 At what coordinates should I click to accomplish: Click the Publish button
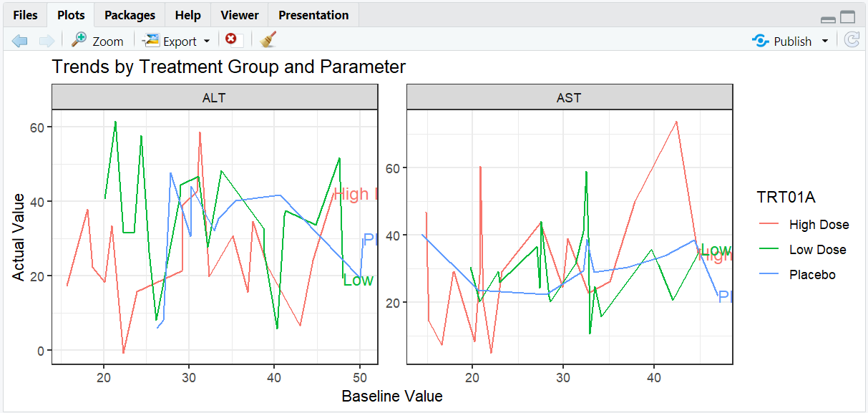pyautogui.click(x=782, y=41)
